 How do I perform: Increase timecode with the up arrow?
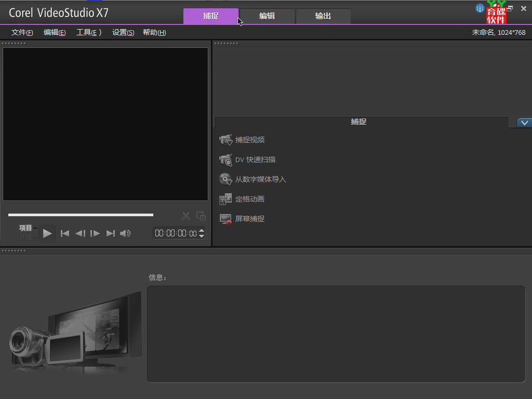(202, 230)
